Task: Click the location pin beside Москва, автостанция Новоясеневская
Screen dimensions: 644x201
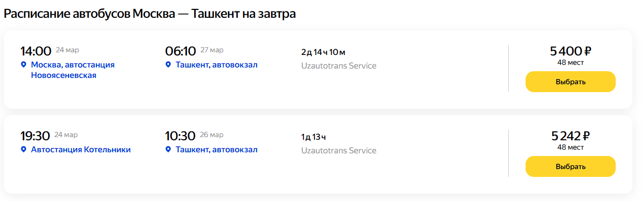Action: 23,65
